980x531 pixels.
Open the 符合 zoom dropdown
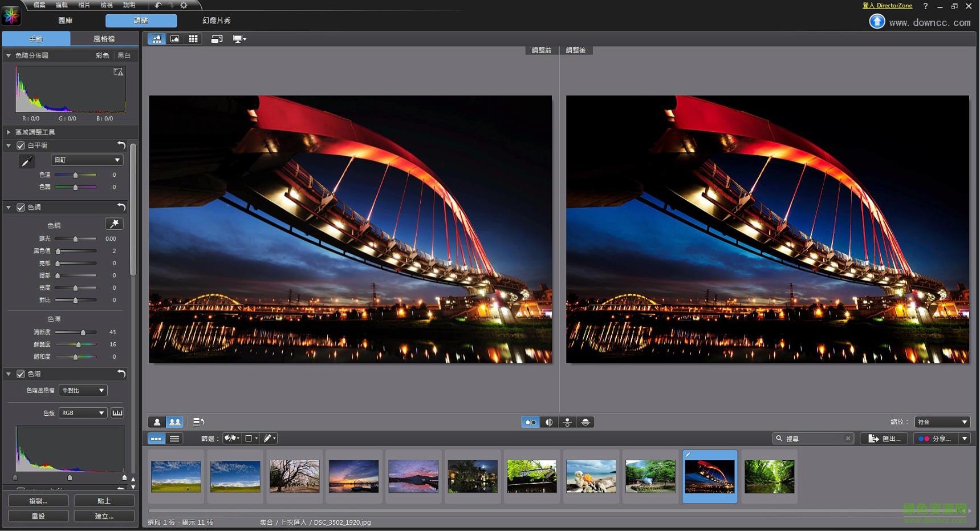click(941, 422)
